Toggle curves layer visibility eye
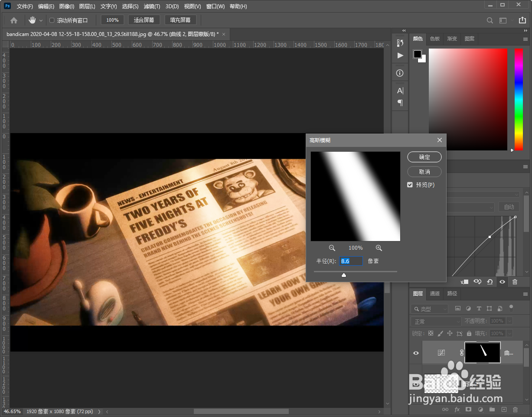This screenshot has height=417, width=532. pos(416,353)
